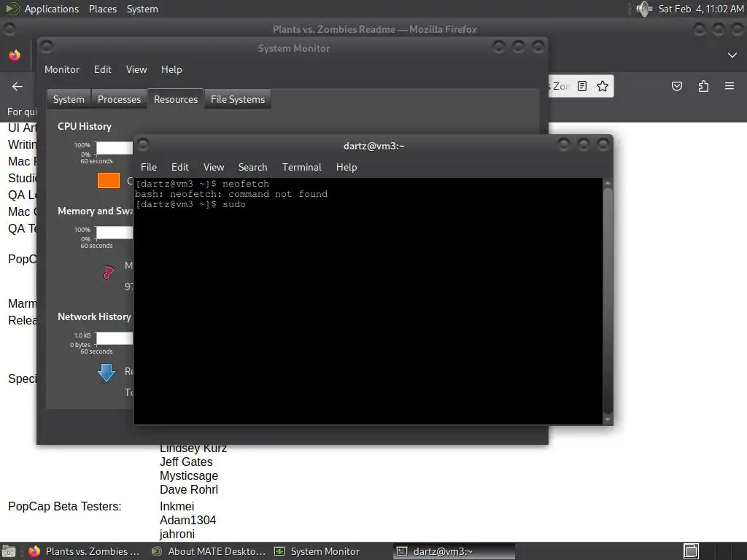Screen dimensions: 747x560
Task: Click the name Inkmei on webpage
Action: (x=177, y=506)
